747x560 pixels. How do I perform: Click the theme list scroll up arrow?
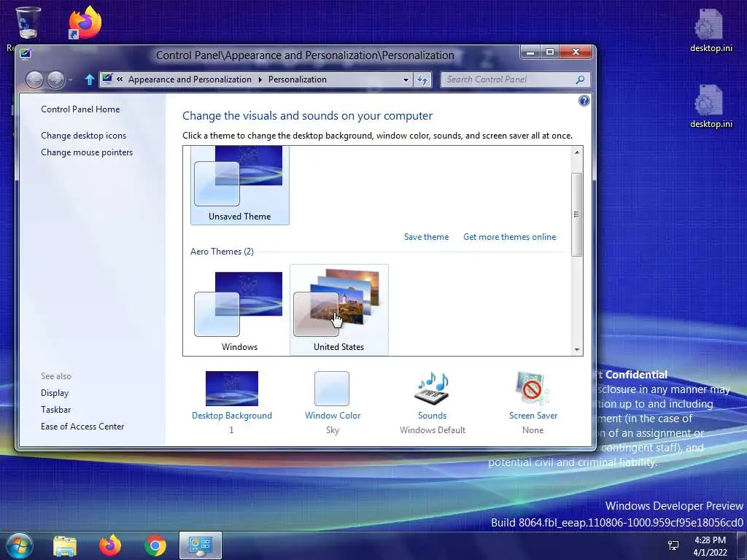click(x=577, y=152)
